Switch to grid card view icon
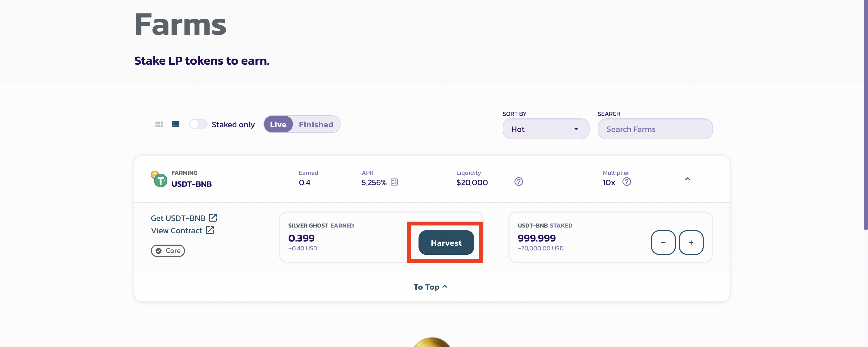Screen dimensions: 868x347 (159, 124)
